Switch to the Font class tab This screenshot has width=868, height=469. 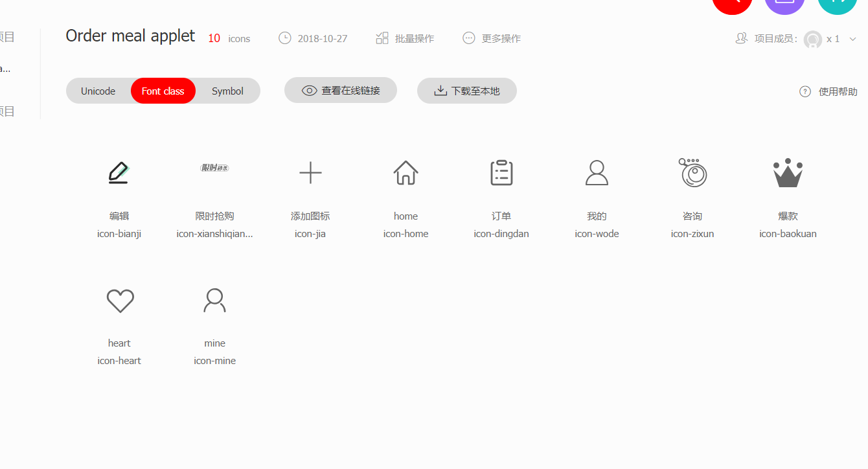point(163,91)
